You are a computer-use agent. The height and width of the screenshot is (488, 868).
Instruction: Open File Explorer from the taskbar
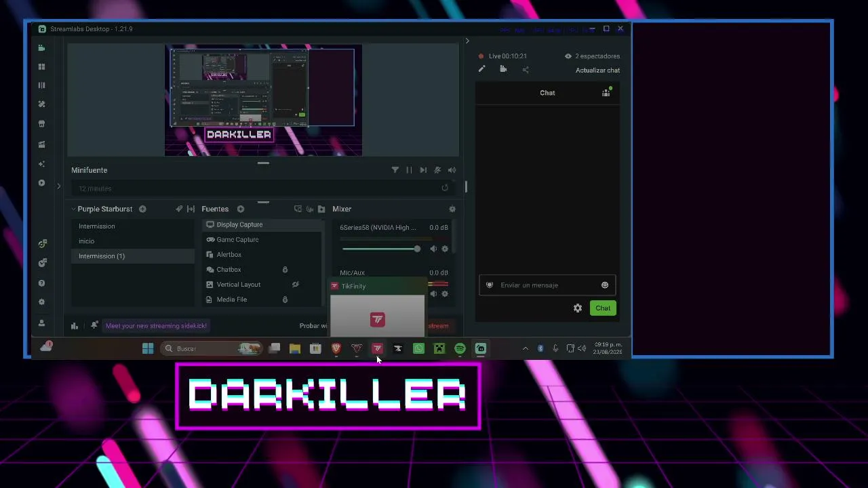295,348
